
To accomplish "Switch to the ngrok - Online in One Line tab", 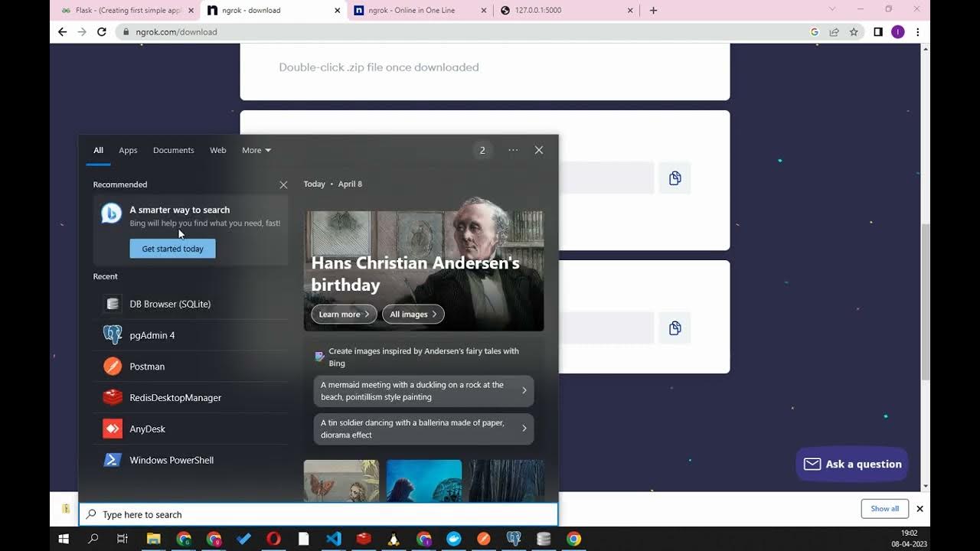I will pos(420,11).
